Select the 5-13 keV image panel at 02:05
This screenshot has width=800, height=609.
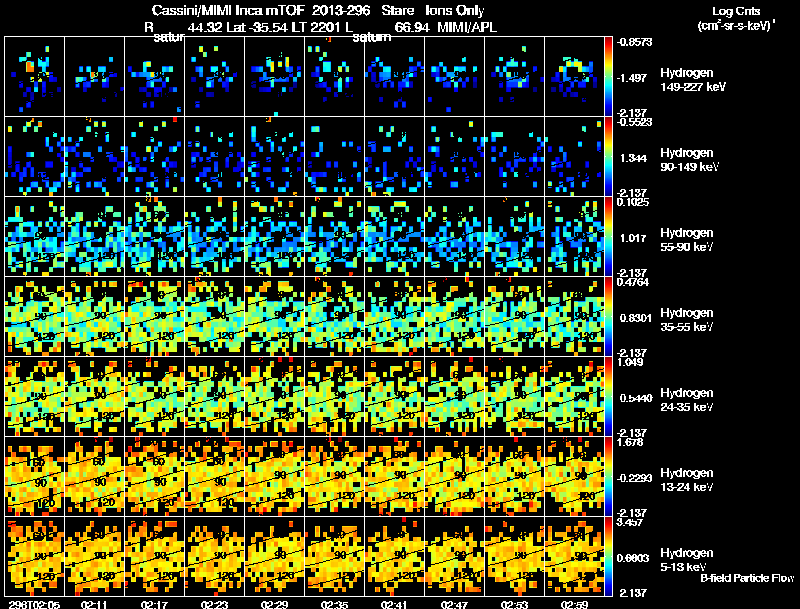click(35, 557)
